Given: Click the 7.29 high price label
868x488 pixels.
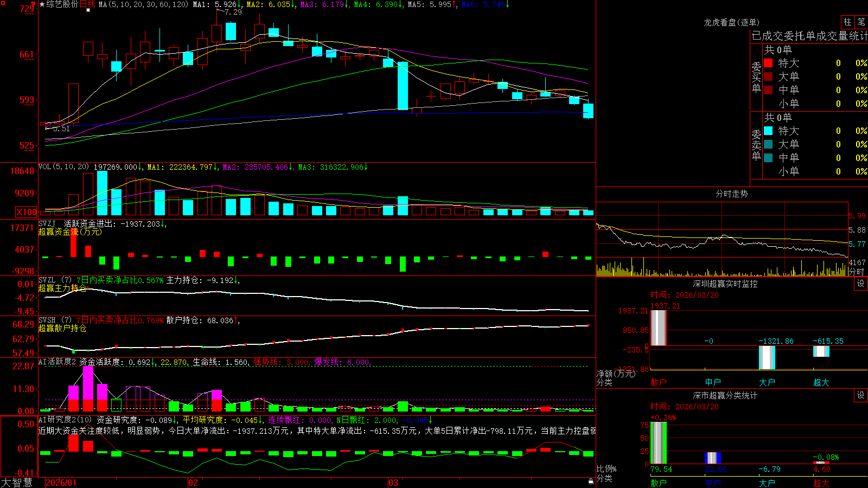Looking at the screenshot, I should tap(233, 12).
